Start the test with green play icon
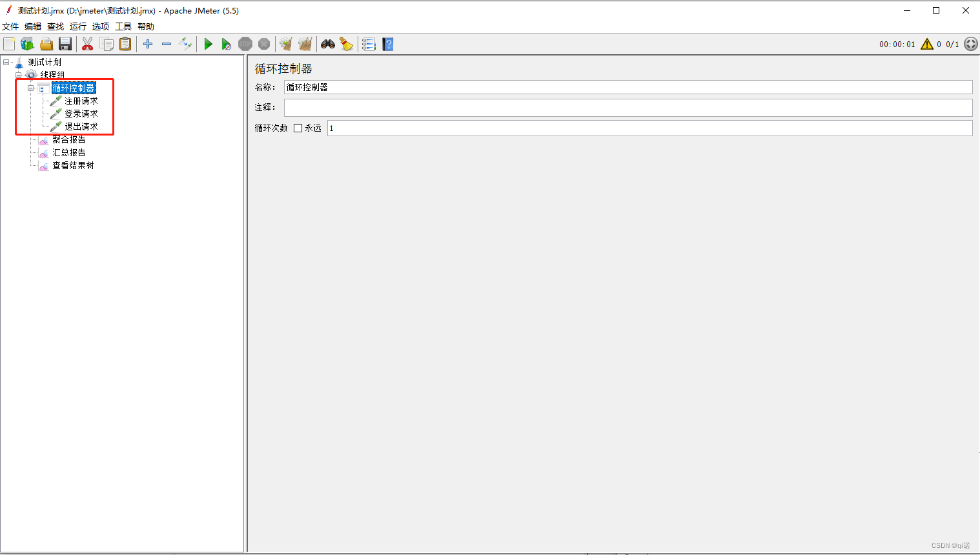 coord(208,44)
